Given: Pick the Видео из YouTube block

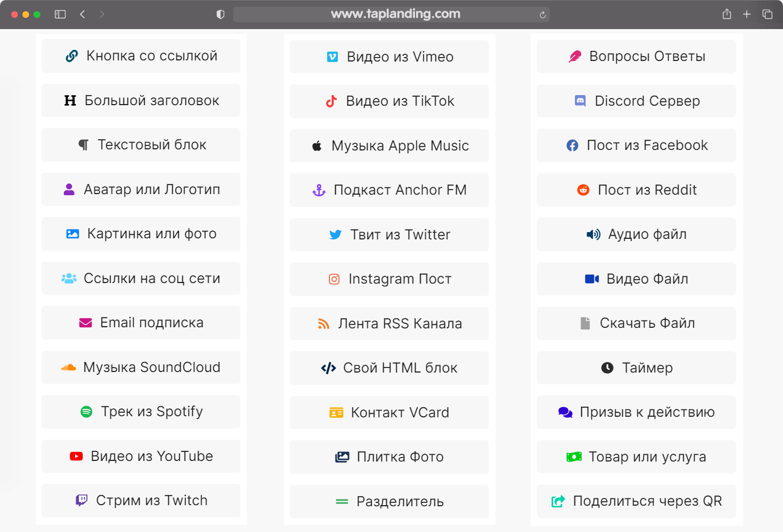Looking at the screenshot, I should tap(141, 456).
